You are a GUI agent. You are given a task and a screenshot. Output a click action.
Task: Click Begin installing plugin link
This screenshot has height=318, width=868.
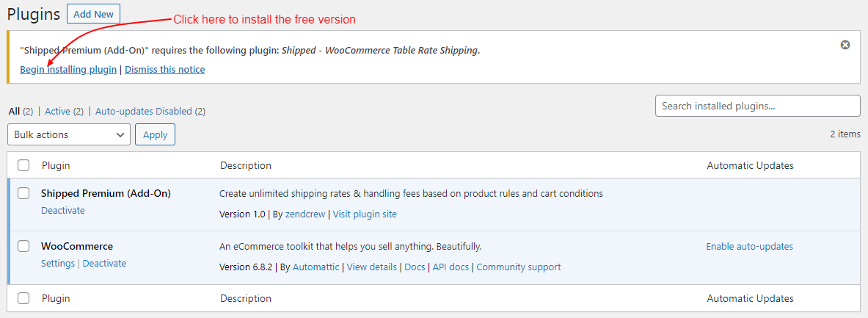tap(68, 70)
